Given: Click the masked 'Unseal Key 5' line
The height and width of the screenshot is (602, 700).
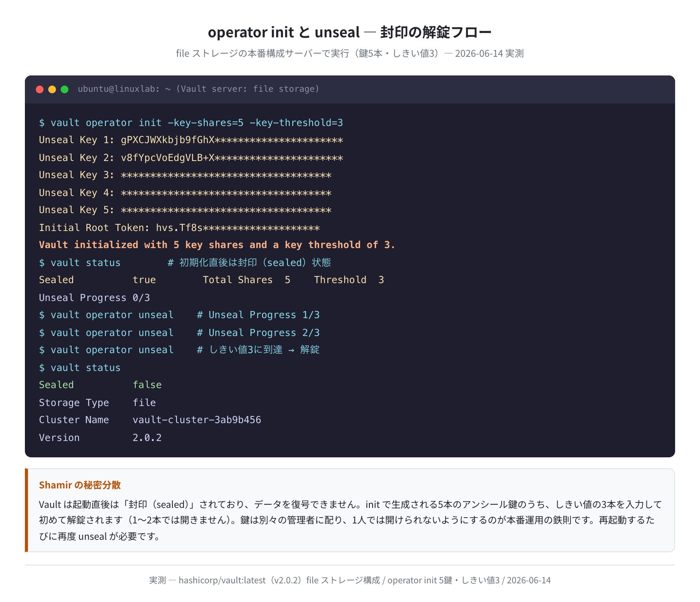Looking at the screenshot, I should click(x=185, y=210).
